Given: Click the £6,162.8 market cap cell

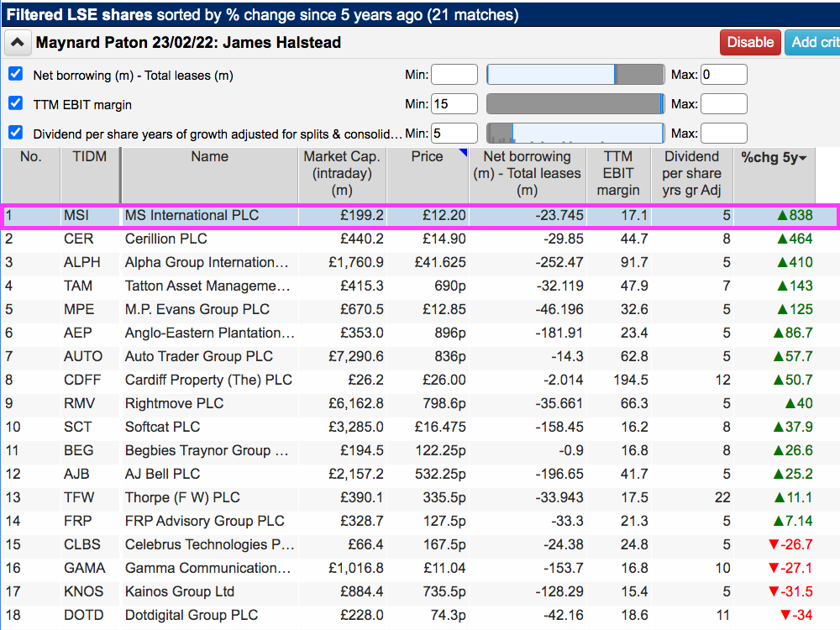Looking at the screenshot, I should [355, 404].
